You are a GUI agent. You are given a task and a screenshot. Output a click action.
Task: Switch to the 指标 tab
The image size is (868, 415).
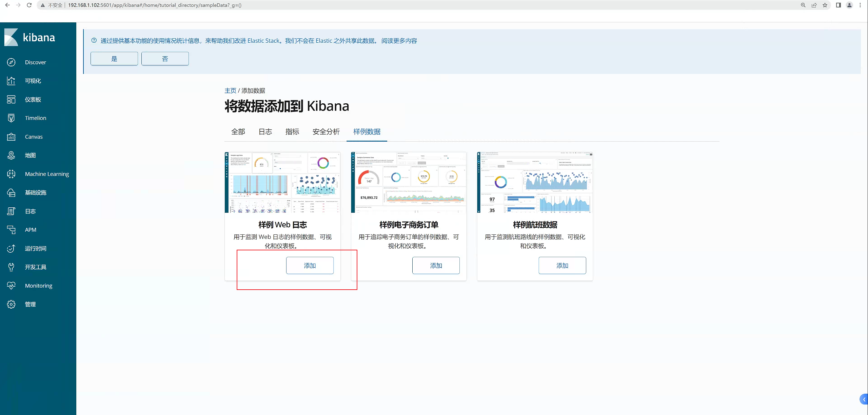coord(292,132)
